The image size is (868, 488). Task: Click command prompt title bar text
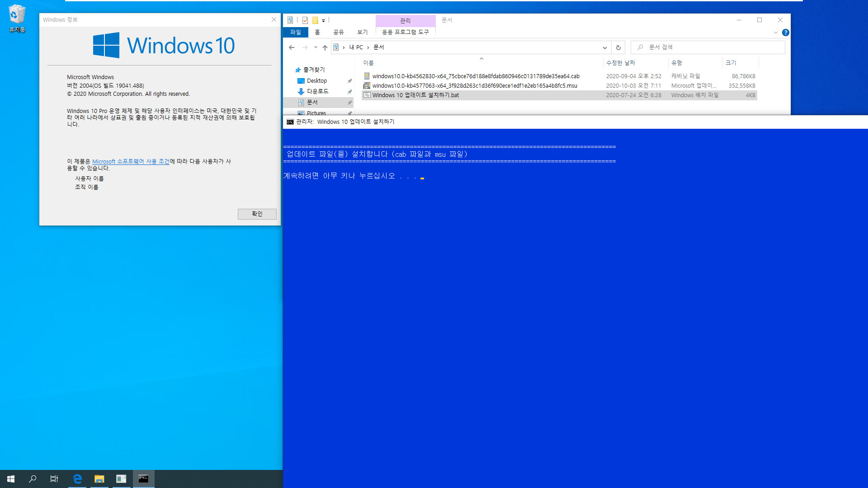tap(345, 122)
